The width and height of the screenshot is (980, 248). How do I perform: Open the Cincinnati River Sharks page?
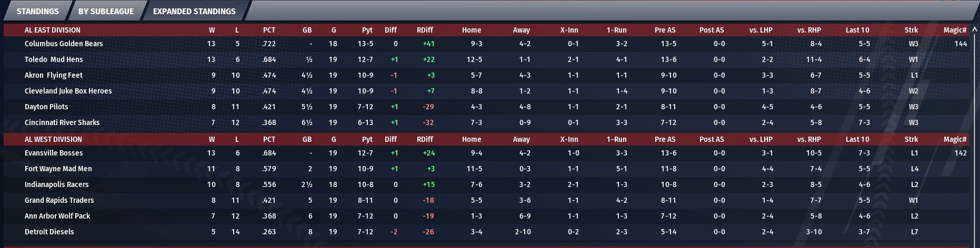coord(62,122)
